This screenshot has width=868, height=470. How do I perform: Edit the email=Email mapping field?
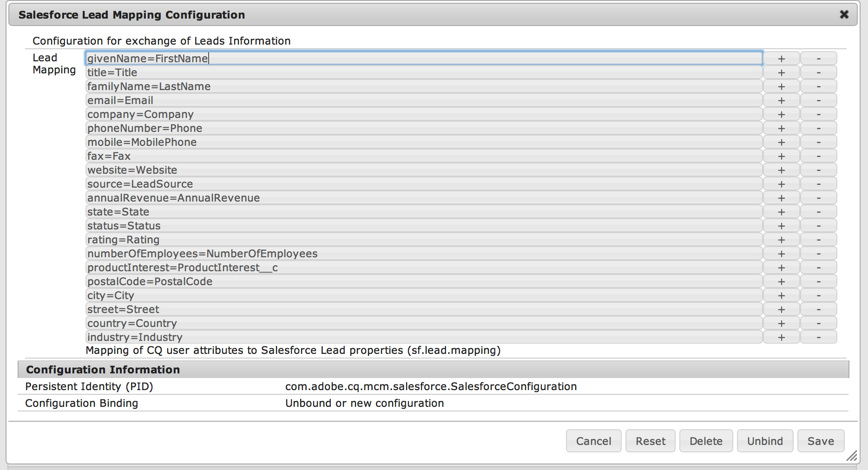(424, 100)
